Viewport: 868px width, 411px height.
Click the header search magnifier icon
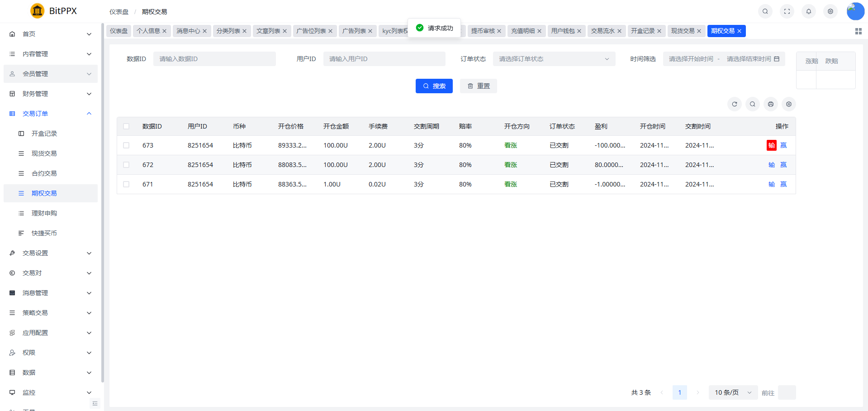765,11
